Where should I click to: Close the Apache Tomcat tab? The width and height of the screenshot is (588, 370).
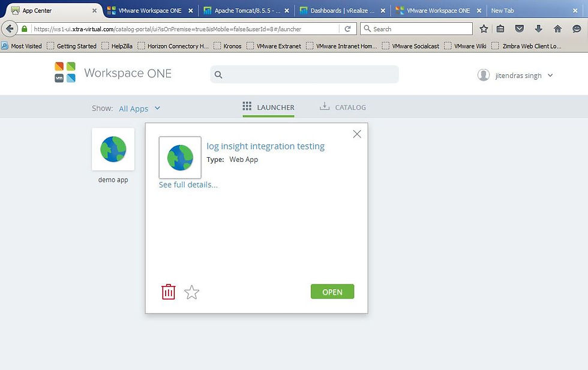tap(287, 11)
